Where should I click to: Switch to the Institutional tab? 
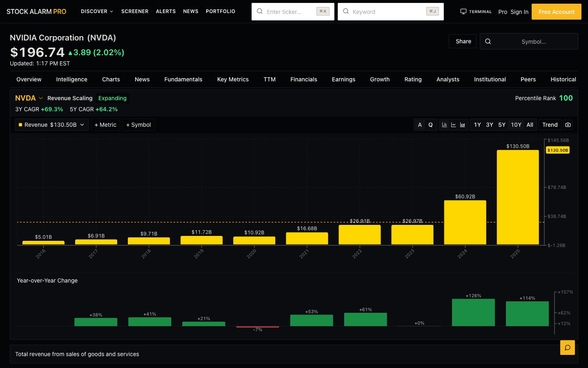pyautogui.click(x=490, y=79)
